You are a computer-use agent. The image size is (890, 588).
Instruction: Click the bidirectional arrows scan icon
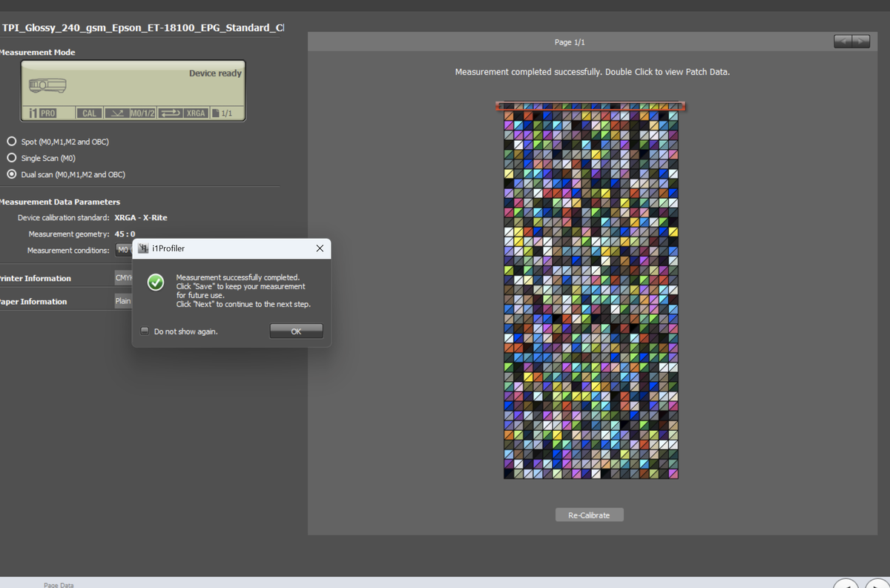coord(170,113)
